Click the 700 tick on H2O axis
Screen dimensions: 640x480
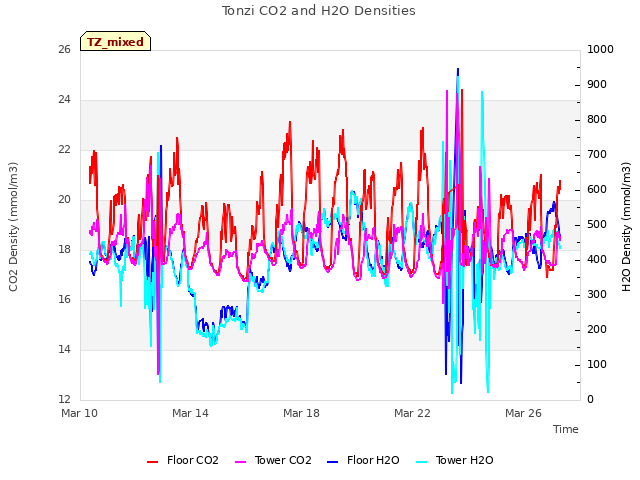pos(597,155)
